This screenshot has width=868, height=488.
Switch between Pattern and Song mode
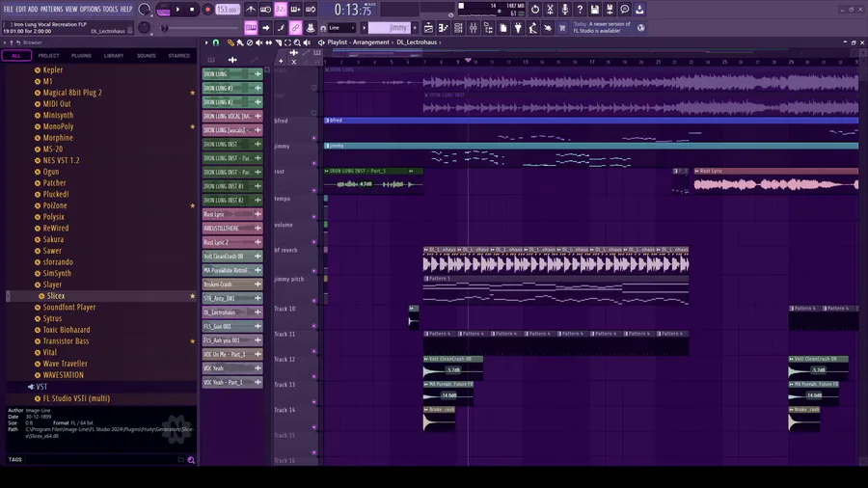click(163, 10)
